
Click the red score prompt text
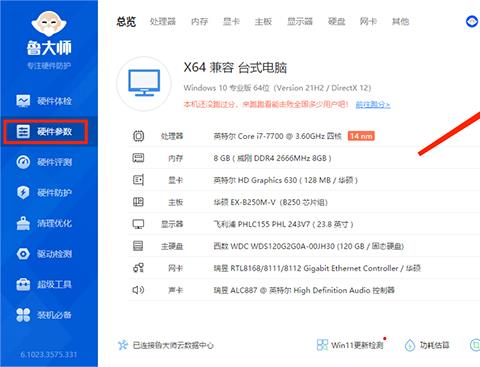266,105
